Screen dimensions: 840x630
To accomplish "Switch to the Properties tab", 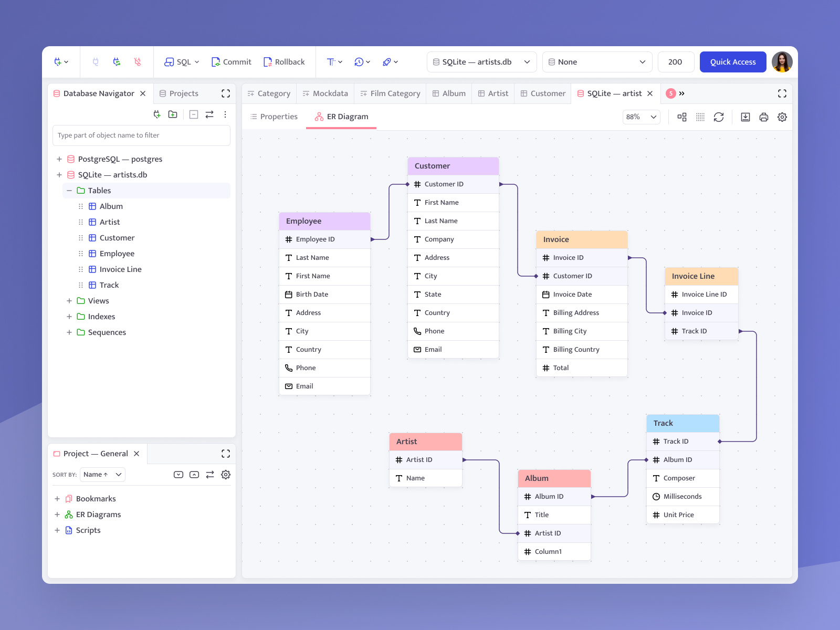I will [x=274, y=116].
